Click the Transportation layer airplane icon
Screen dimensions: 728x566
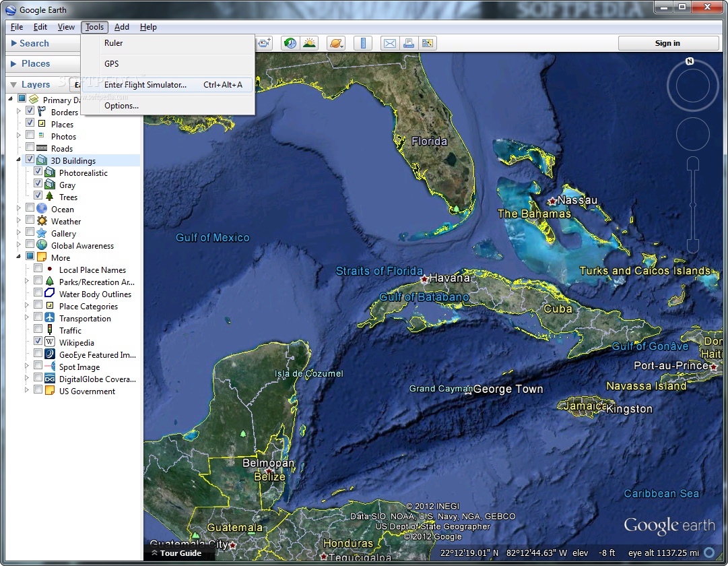pos(50,318)
